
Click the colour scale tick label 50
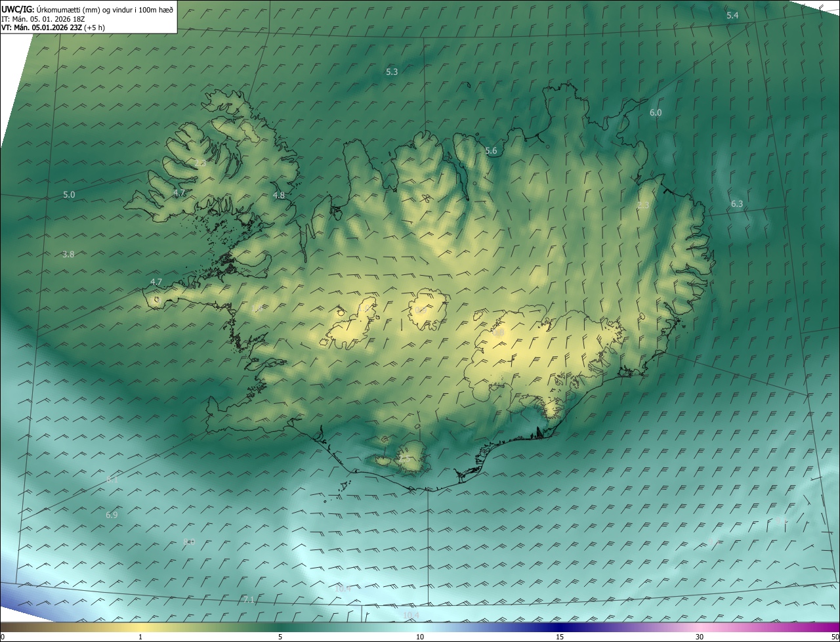click(x=835, y=637)
